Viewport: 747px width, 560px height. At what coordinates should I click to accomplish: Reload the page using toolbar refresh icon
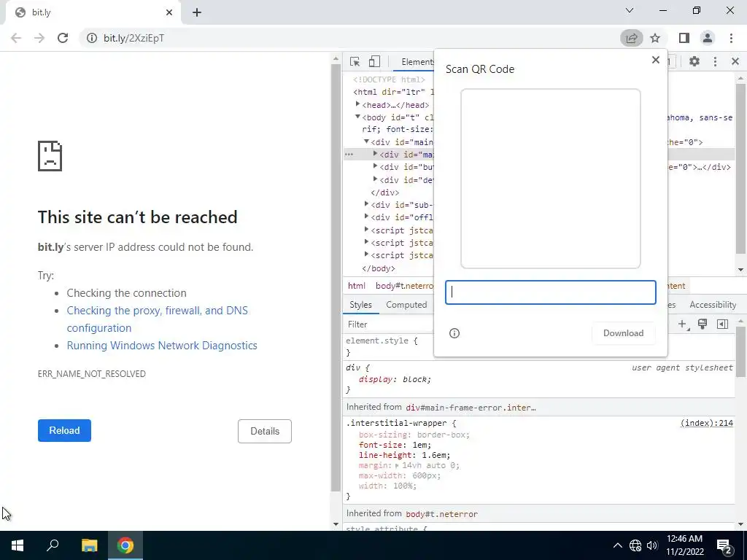(x=63, y=38)
